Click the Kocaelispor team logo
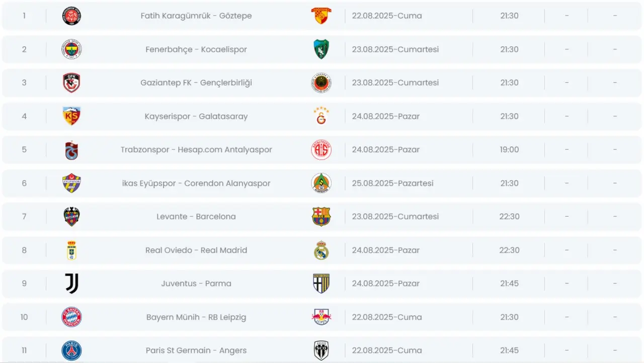 (321, 49)
